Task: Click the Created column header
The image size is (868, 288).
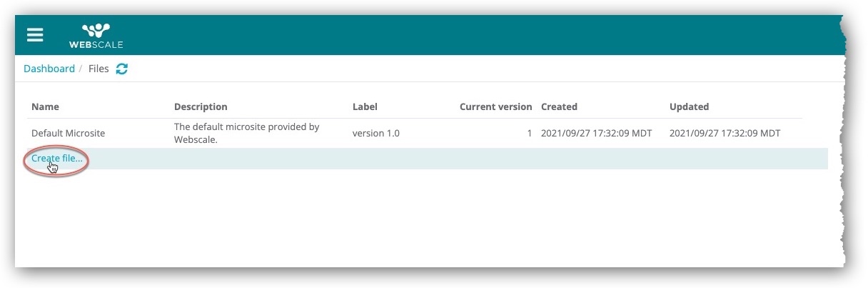Action: (x=559, y=106)
